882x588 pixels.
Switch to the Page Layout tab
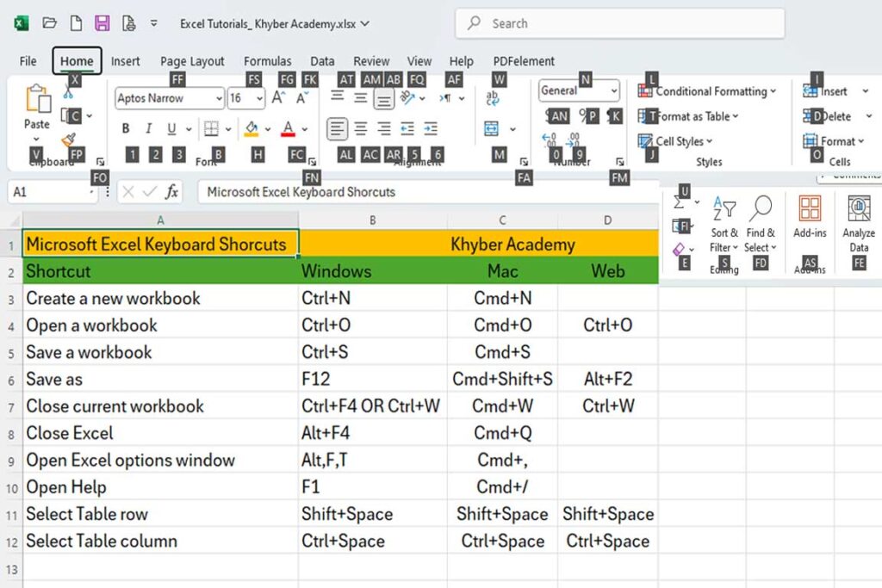192,61
